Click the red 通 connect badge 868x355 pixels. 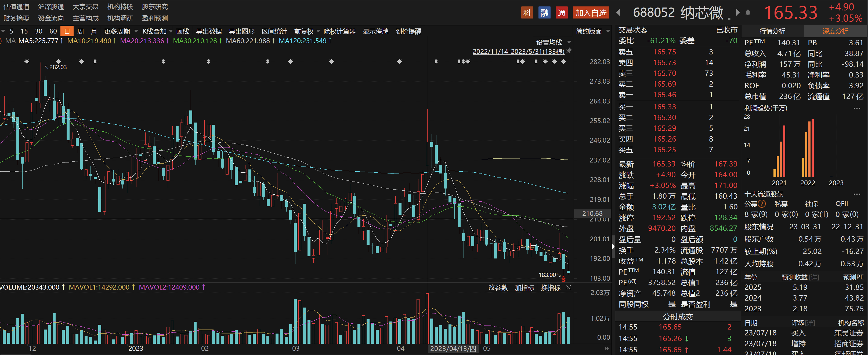tap(561, 13)
